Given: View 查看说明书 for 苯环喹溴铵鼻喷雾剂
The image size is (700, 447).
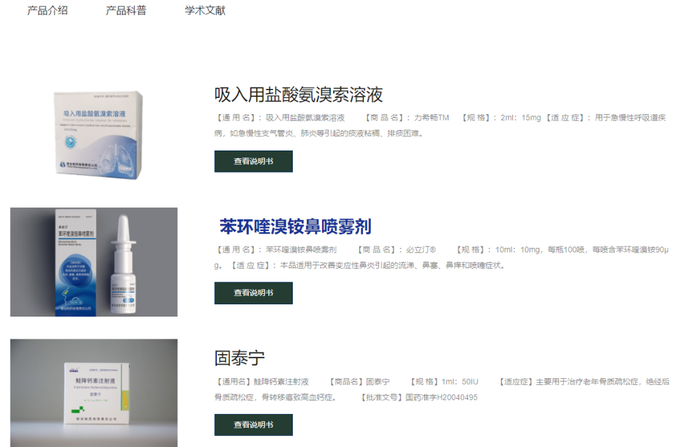Looking at the screenshot, I should point(254,293).
